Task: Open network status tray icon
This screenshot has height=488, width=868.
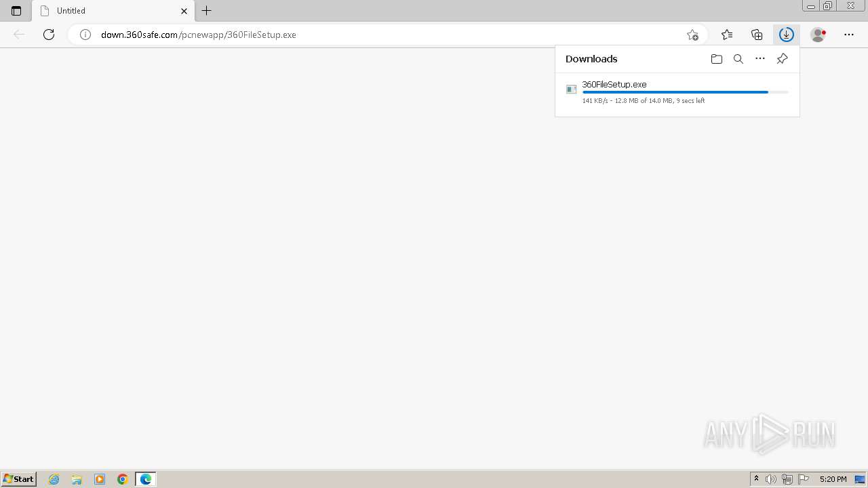Action: point(787,479)
